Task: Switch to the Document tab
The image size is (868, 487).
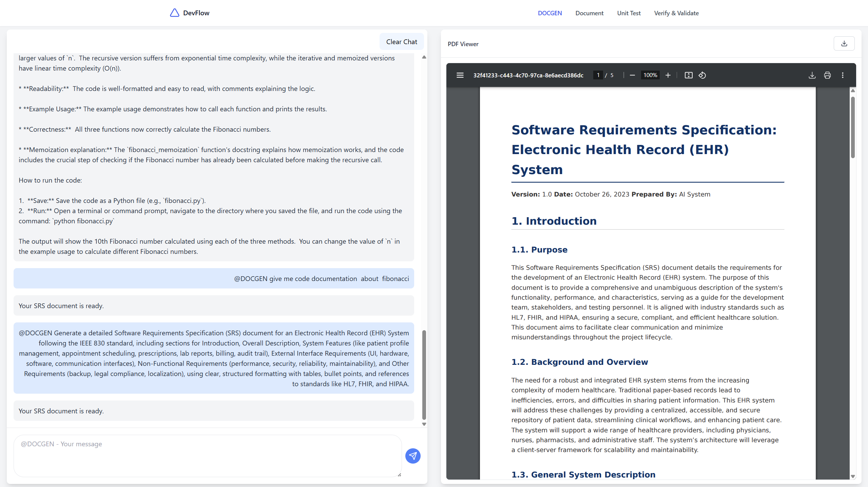Action: tap(589, 13)
